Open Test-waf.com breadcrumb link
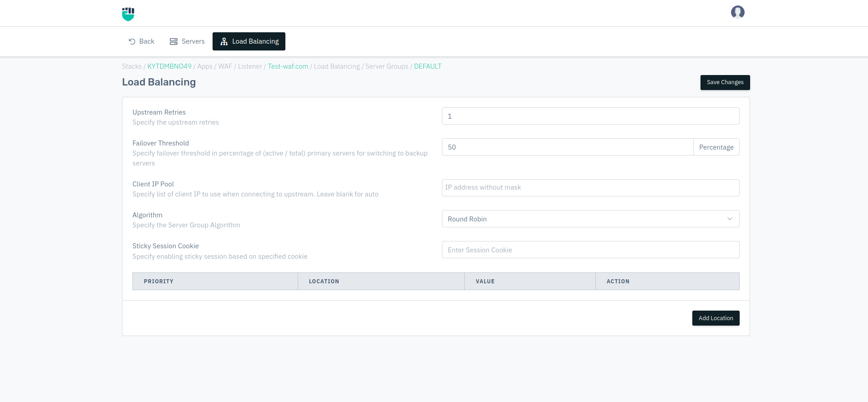The image size is (868, 402). coord(288,66)
